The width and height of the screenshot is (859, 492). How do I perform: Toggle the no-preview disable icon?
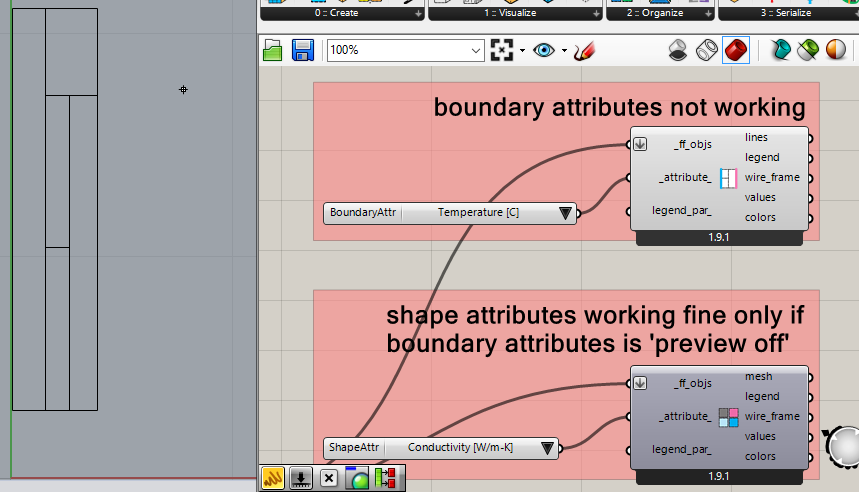click(x=678, y=50)
